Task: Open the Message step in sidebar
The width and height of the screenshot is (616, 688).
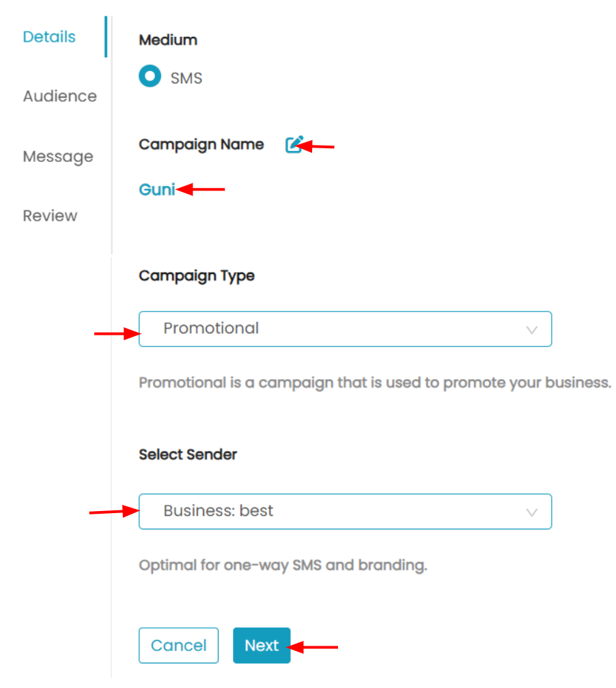Action: pos(58,156)
